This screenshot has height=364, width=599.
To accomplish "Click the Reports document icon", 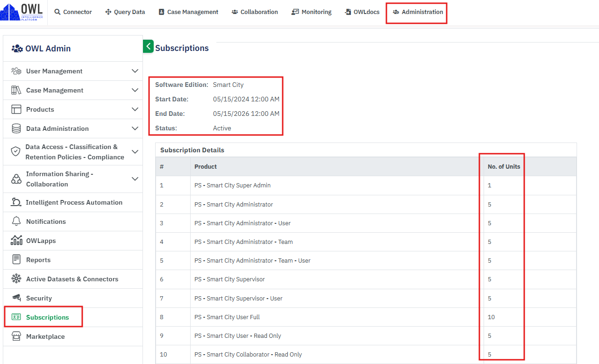I will click(x=16, y=260).
